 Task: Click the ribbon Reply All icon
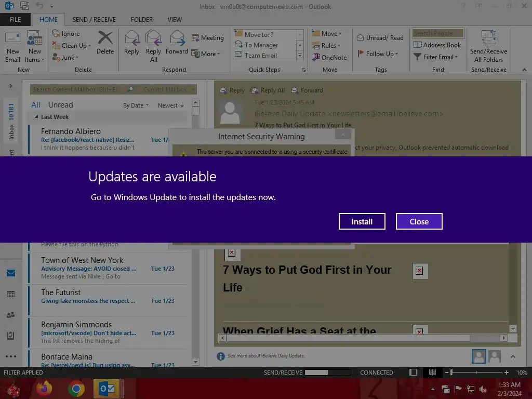click(153, 37)
